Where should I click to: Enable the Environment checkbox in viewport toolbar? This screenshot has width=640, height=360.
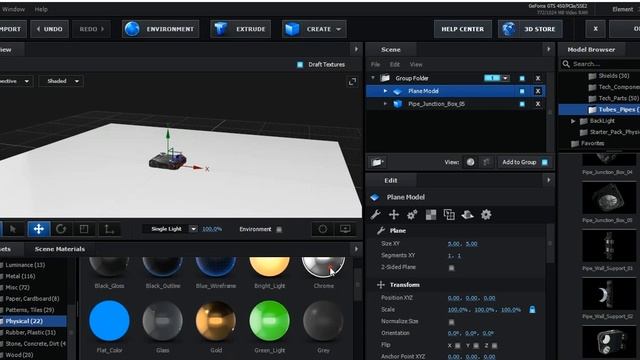(x=279, y=229)
